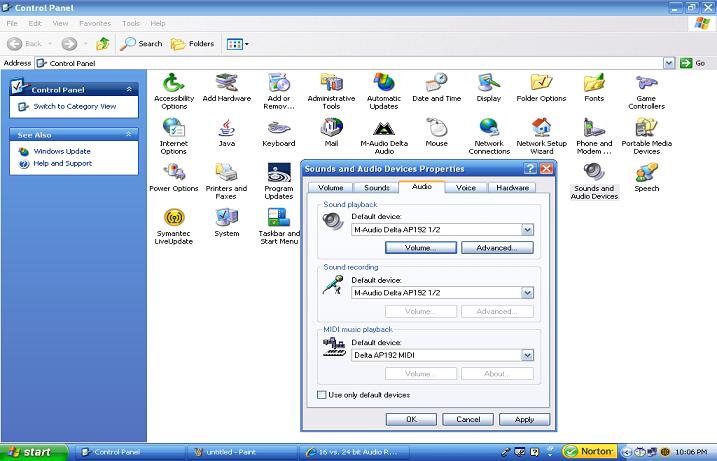Launch Network Setup Wizard icon

[x=541, y=136]
